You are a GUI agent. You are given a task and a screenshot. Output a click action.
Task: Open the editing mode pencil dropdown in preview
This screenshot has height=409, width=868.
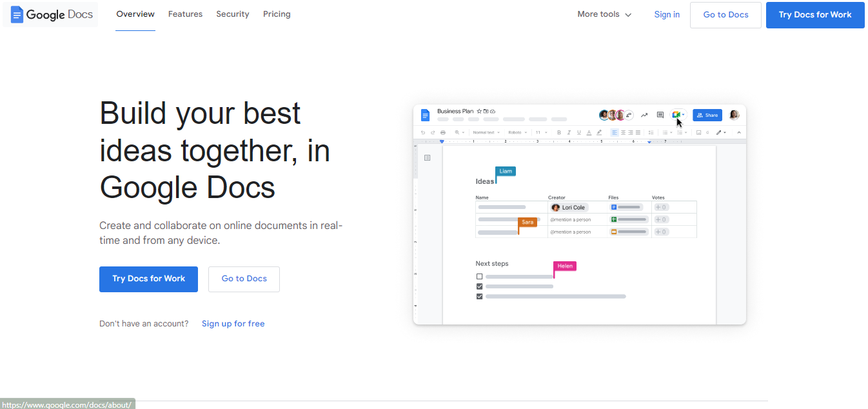tap(721, 132)
